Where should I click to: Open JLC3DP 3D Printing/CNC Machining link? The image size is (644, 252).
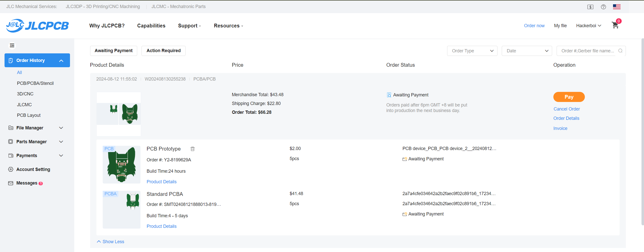tap(103, 7)
